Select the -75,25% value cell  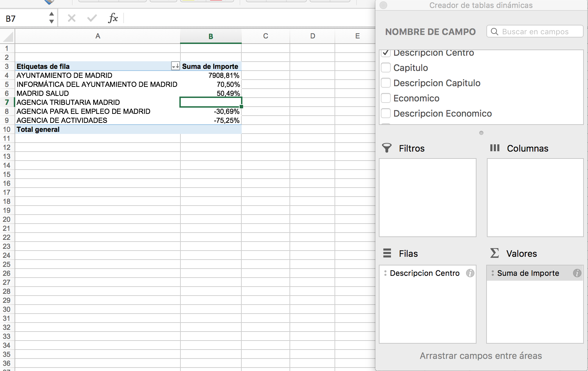[211, 120]
